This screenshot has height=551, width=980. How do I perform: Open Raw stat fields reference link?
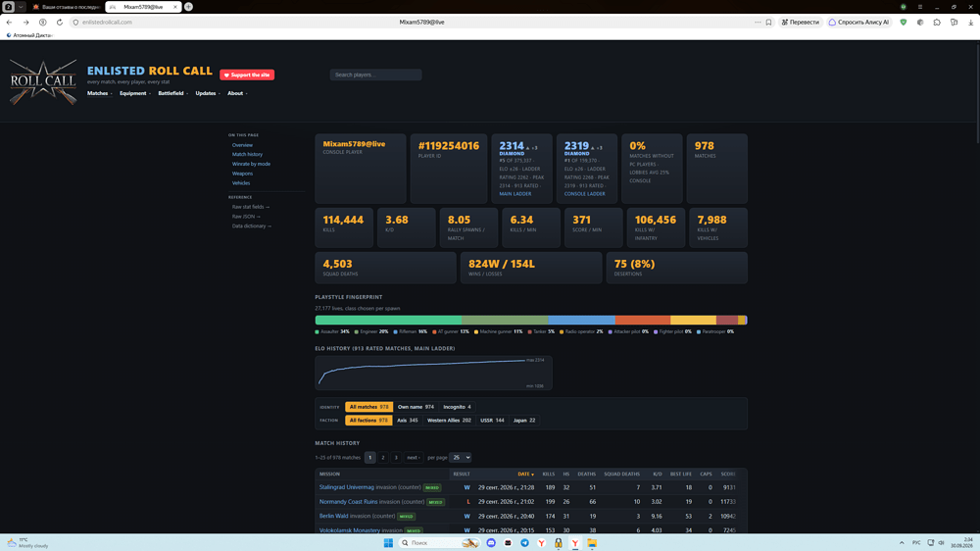point(251,207)
